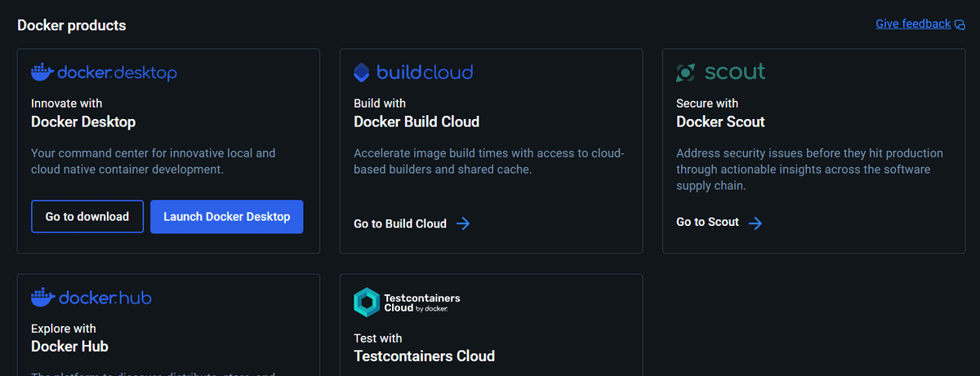Click the Docker Desktop card title
The image size is (980, 376).
[x=83, y=122]
